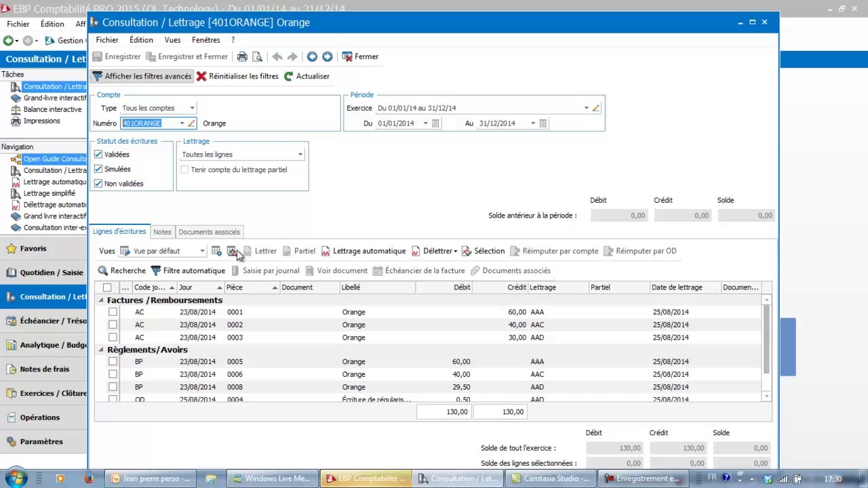Tick the select-all checkbox in grid header
Viewport: 868px width, 488px height.
click(107, 287)
